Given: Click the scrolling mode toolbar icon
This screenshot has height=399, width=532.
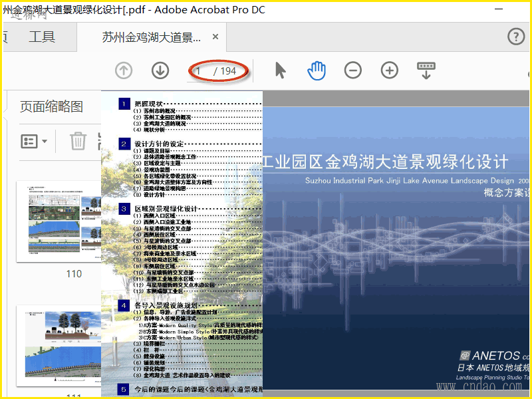Looking at the screenshot, I should tap(426, 70).
